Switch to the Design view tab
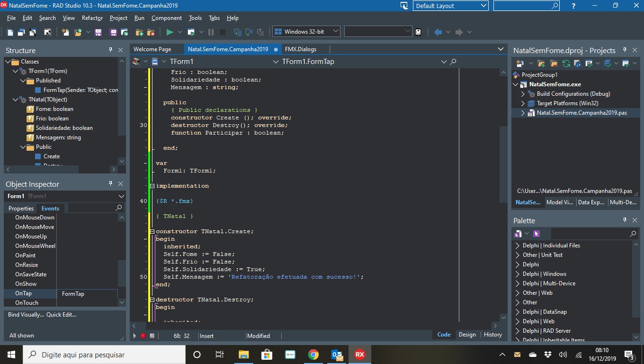Screen dimensions: 644x364 [x=467, y=334]
